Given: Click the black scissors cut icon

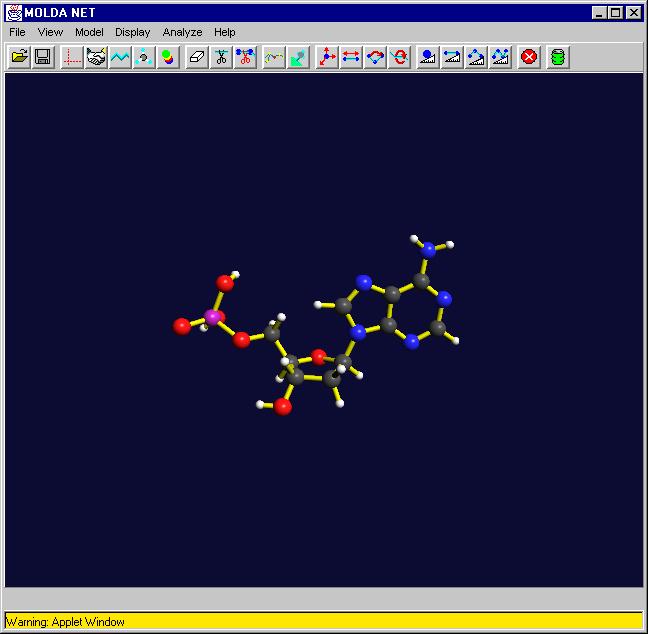Looking at the screenshot, I should [221, 57].
